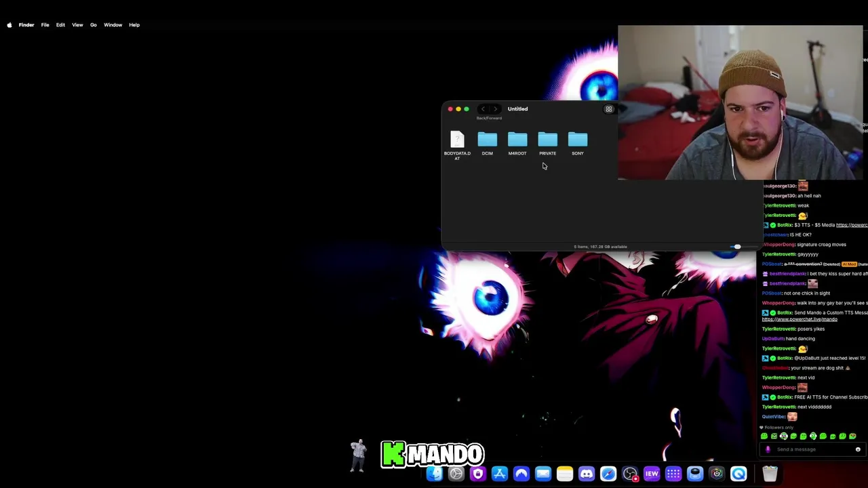
Task: Go forward in the Finder window
Action: point(495,109)
